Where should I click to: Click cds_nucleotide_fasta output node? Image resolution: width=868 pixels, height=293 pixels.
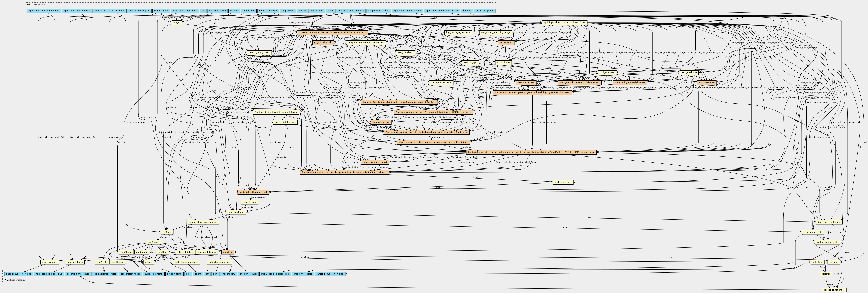105,274
